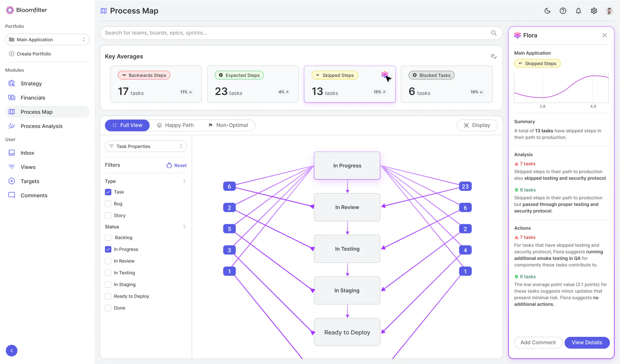
Task: Open the Display options
Action: pos(477,125)
